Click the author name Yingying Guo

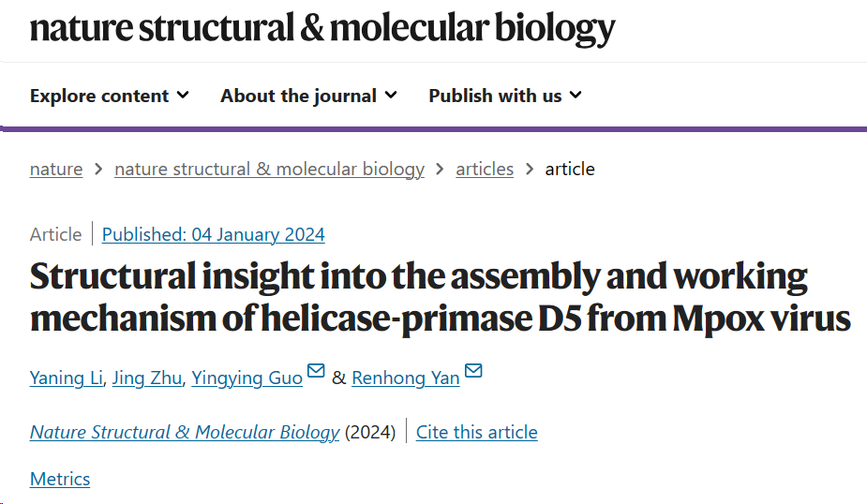tap(247, 378)
